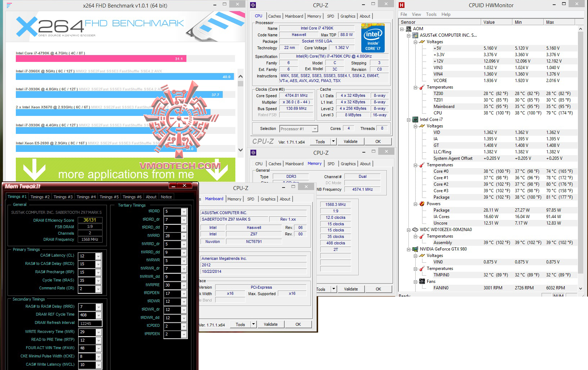Click the thermometer icon for GeForce GTX 980 Temperatures
Screen dimensions: 588x370
click(x=422, y=269)
